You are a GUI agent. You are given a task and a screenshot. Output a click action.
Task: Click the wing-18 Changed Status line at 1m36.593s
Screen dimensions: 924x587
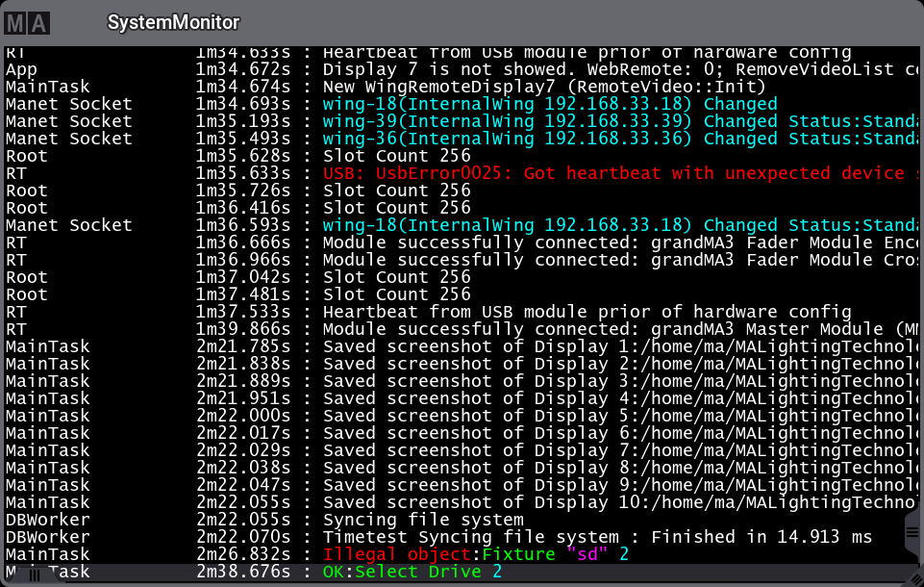(x=462, y=225)
